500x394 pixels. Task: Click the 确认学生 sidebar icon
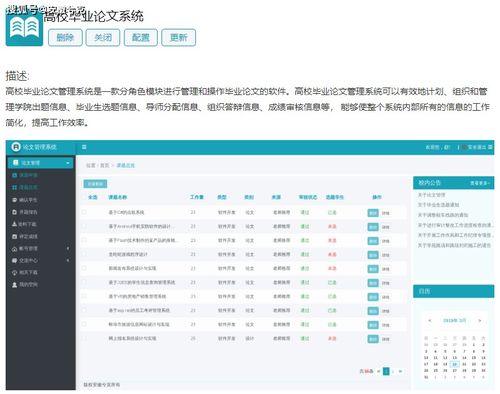(14, 200)
